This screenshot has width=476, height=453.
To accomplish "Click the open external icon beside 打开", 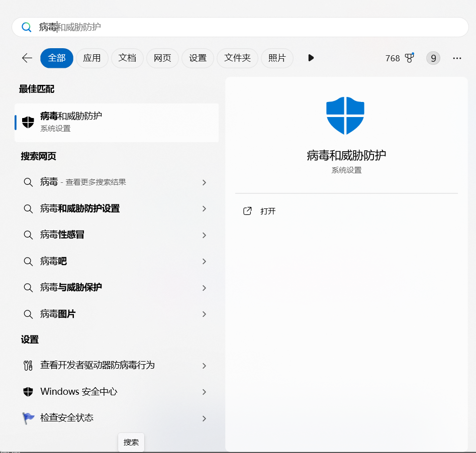I will 247,211.
